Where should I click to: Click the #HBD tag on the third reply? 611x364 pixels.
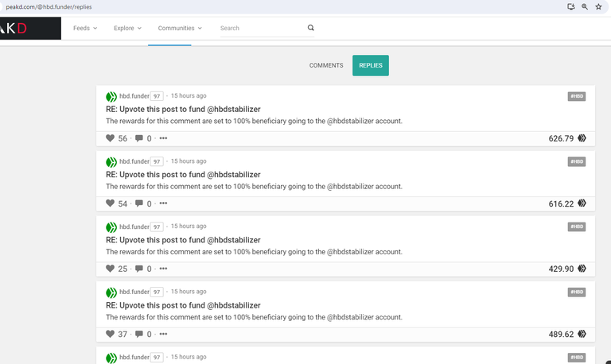pos(577,227)
